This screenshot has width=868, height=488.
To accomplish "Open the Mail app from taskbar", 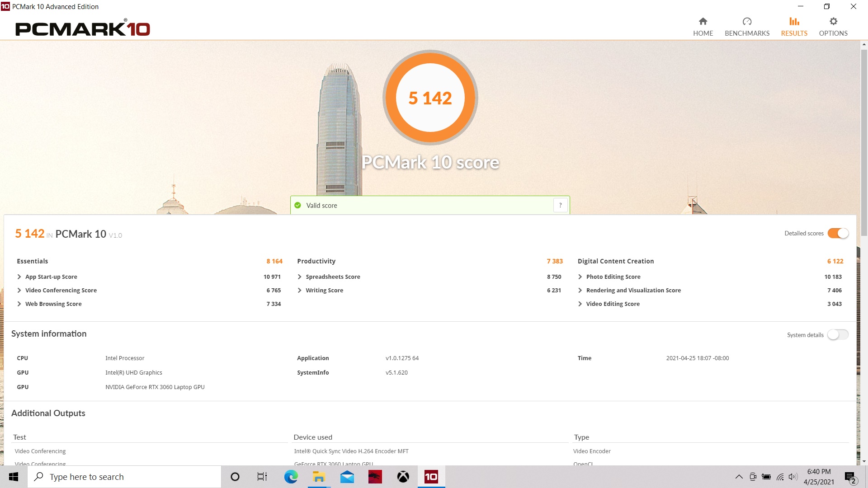I will [347, 477].
